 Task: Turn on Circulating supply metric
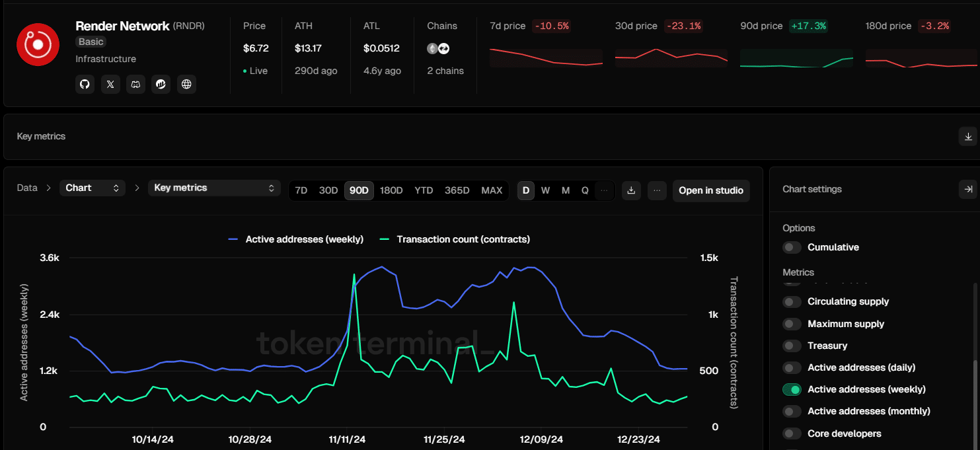click(x=792, y=301)
